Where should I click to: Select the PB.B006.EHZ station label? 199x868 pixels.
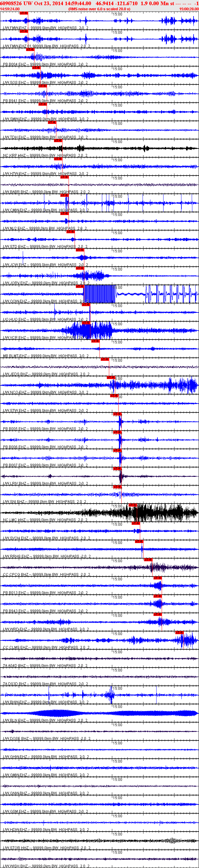45,447
